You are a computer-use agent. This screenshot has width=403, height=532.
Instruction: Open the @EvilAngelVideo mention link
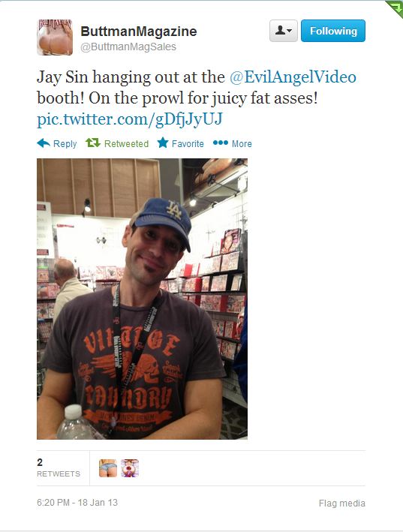[293, 77]
